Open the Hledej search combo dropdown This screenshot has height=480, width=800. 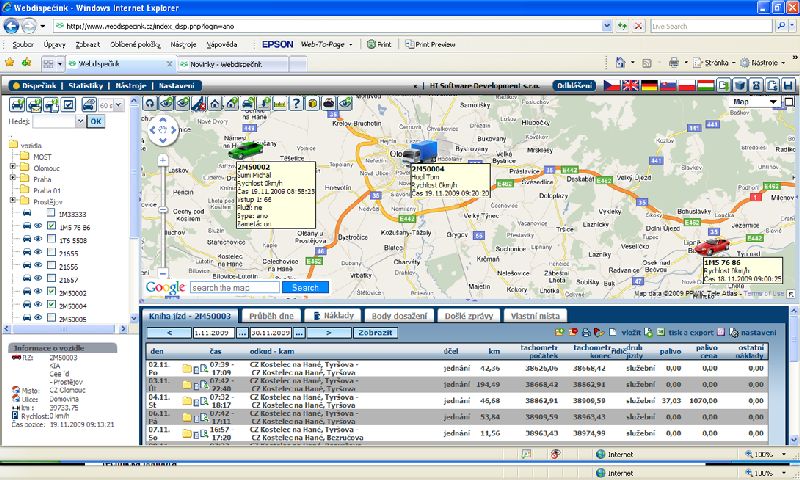click(x=80, y=121)
